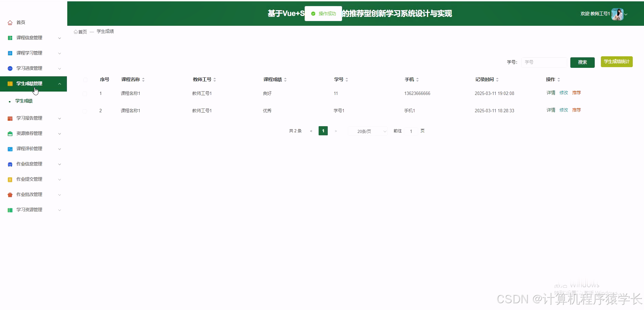Check the checkbox for the 优秀 grade row
Image resolution: width=644 pixels, height=310 pixels.
pos(85,111)
